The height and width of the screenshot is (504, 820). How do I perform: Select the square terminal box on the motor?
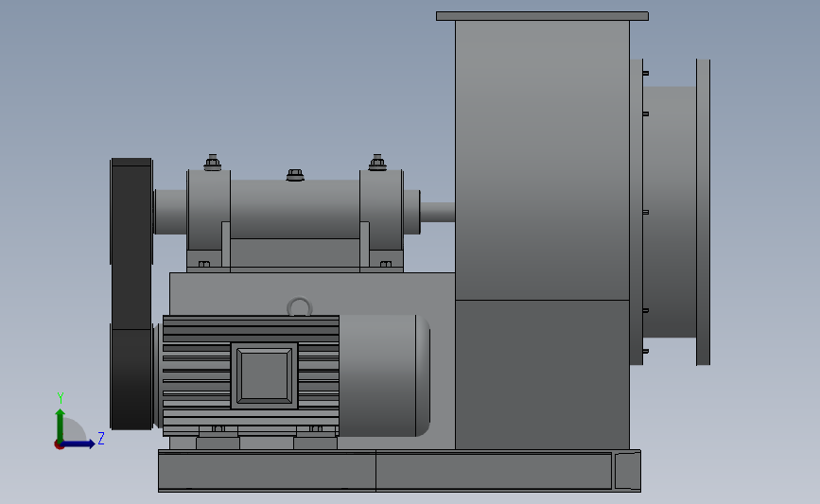click(x=264, y=376)
